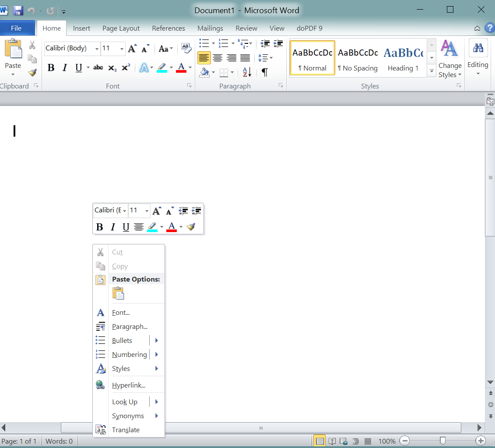Open the File tab
This screenshot has height=448, width=495.
point(17,28)
